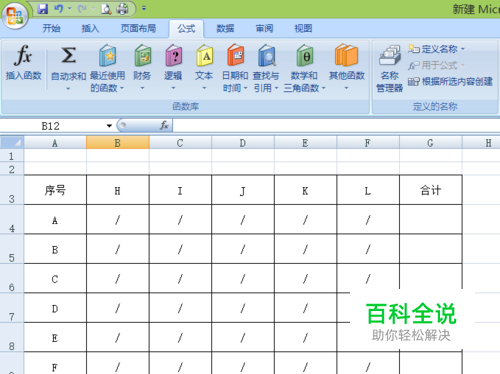Open the 日期和时间 functions icon

[235, 55]
